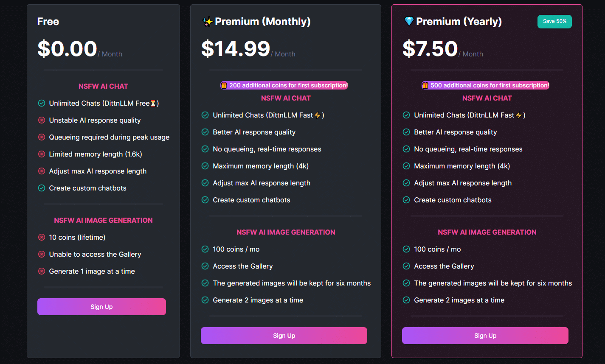The width and height of the screenshot is (605, 364).
Task: Click green check beside Free plan Create custom chatbots
Action: [42, 188]
